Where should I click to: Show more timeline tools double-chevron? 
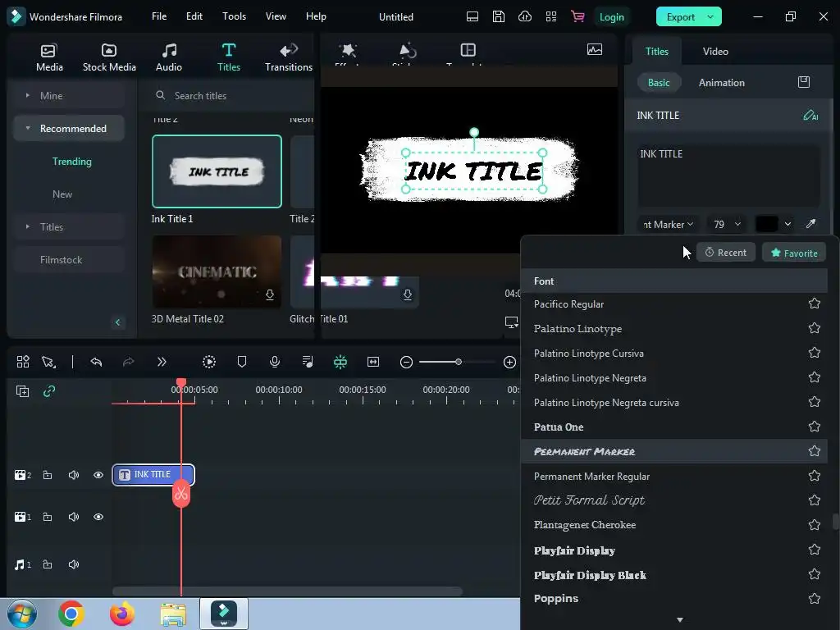pyautogui.click(x=162, y=362)
